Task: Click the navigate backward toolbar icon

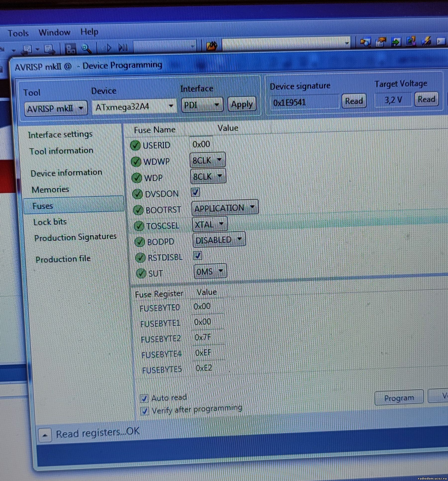Action: point(27,50)
